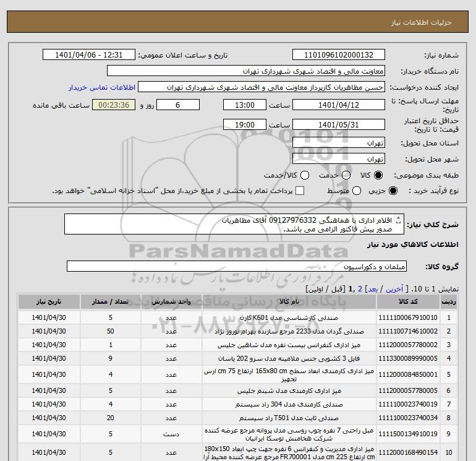Select the جزیی purchase type radio
The image size is (476, 461).
[x=393, y=191]
